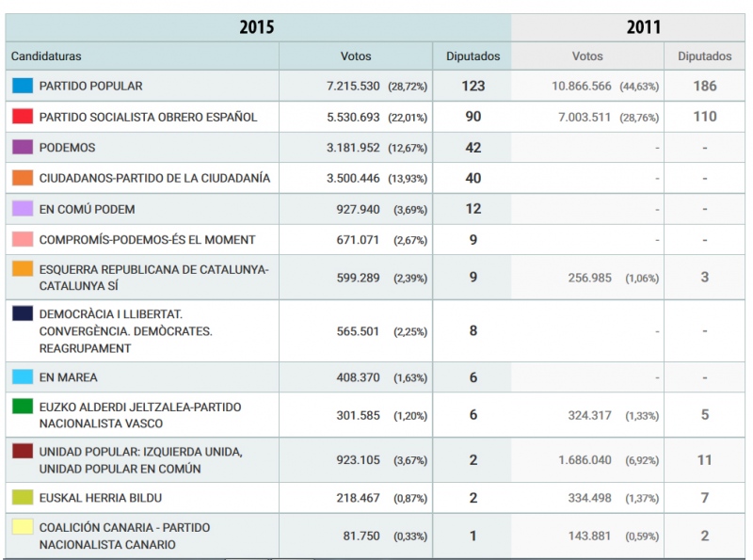
Task: Click the purple Podemos color swatch
Action: [23, 147]
